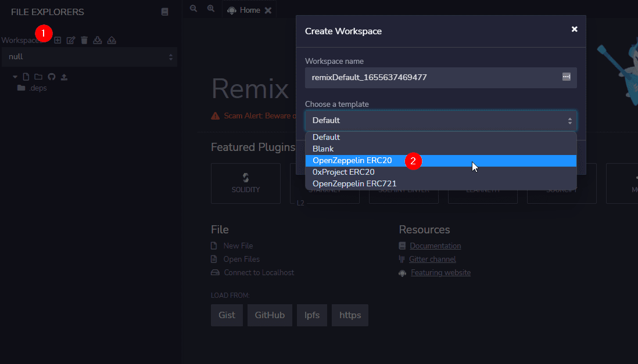Zoom in the editor view
This screenshot has width=638, height=364.
pyautogui.click(x=211, y=9)
